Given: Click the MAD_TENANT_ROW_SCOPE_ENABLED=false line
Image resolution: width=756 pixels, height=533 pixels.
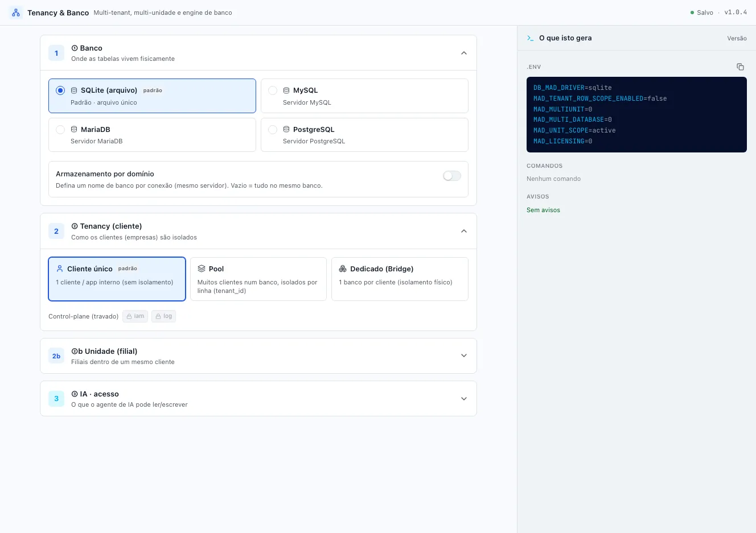Looking at the screenshot, I should point(600,98).
